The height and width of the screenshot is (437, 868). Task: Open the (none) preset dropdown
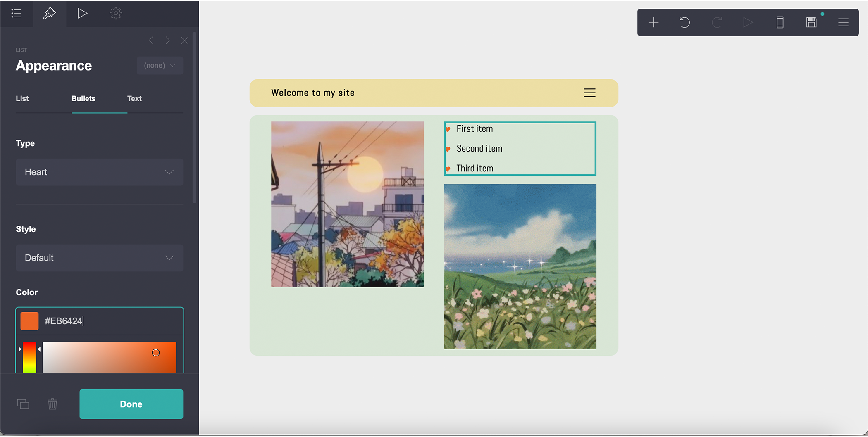coord(160,66)
